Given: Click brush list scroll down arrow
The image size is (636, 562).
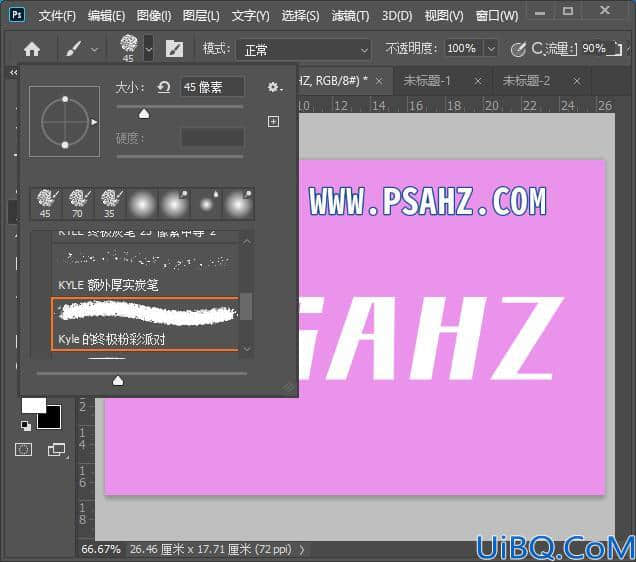Looking at the screenshot, I should coord(247,349).
